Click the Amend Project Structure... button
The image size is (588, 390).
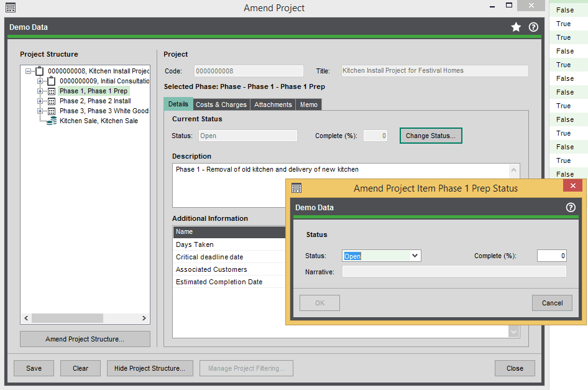click(85, 339)
